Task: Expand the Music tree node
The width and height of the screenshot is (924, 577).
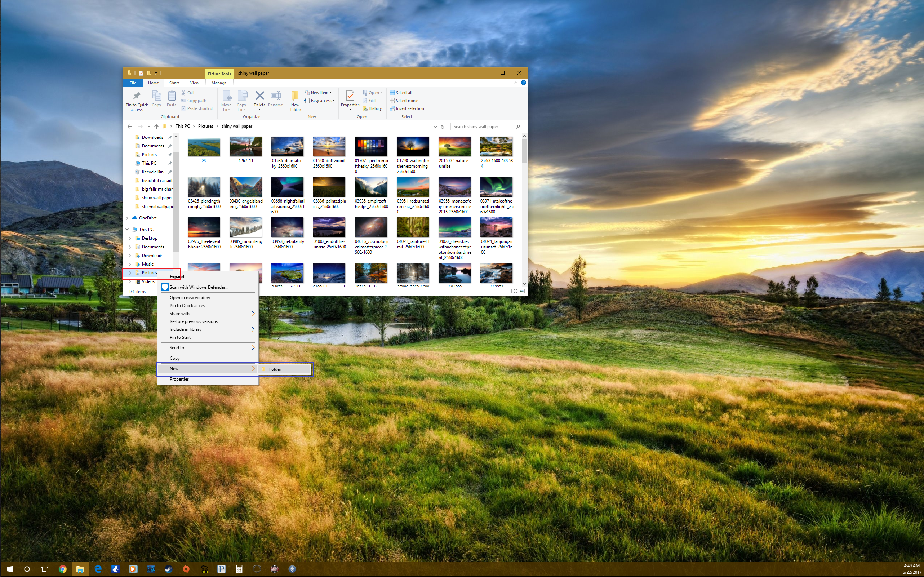Action: (x=130, y=265)
